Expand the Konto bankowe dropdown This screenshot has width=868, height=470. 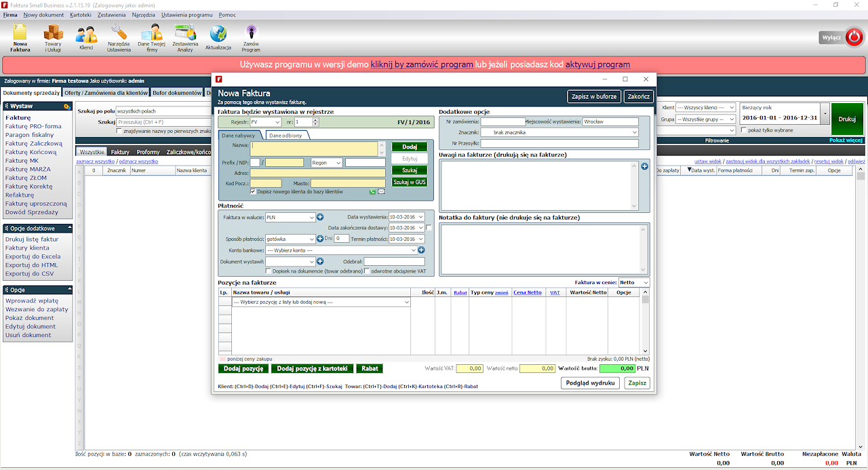click(x=340, y=250)
